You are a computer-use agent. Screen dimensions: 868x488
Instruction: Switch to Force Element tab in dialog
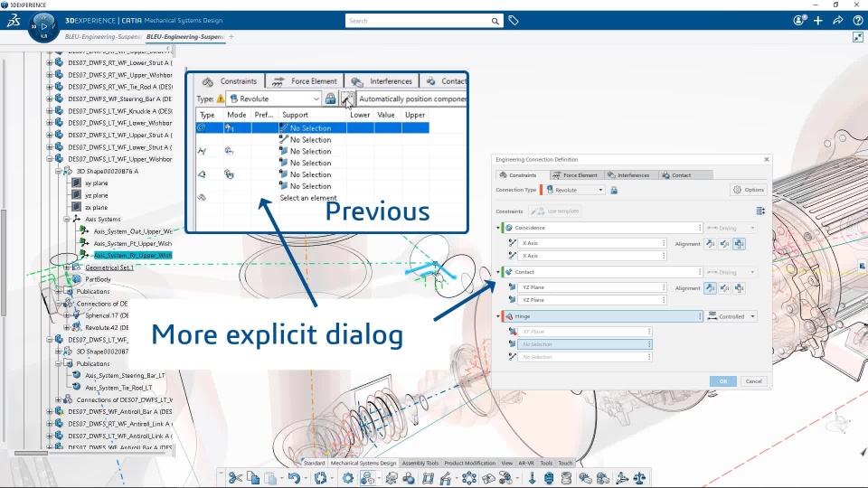click(575, 174)
